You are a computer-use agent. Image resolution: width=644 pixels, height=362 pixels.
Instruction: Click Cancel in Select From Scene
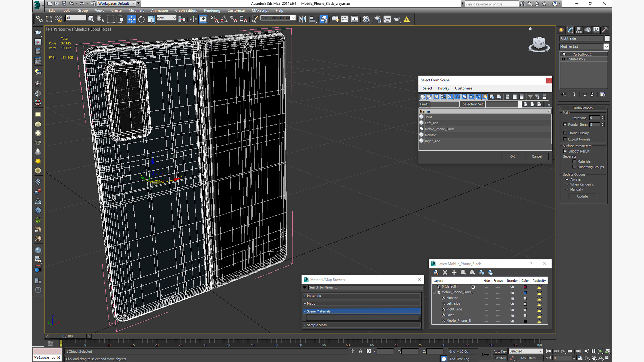pyautogui.click(x=537, y=156)
